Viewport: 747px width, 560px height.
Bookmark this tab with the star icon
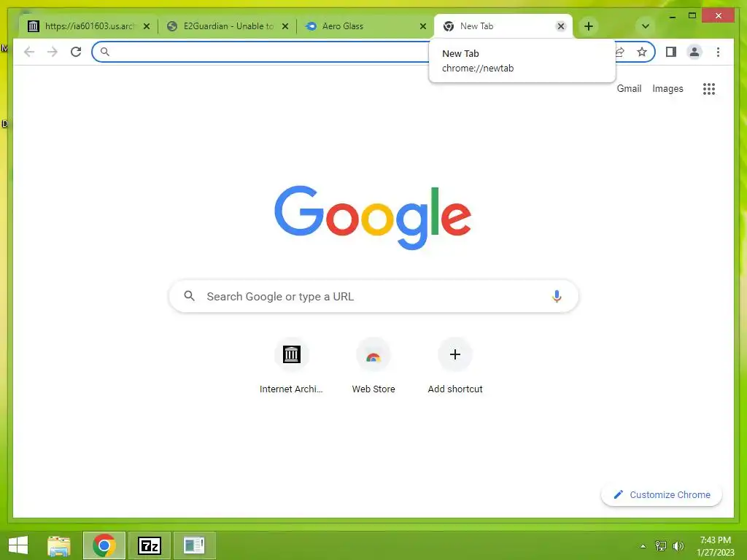[x=642, y=52]
